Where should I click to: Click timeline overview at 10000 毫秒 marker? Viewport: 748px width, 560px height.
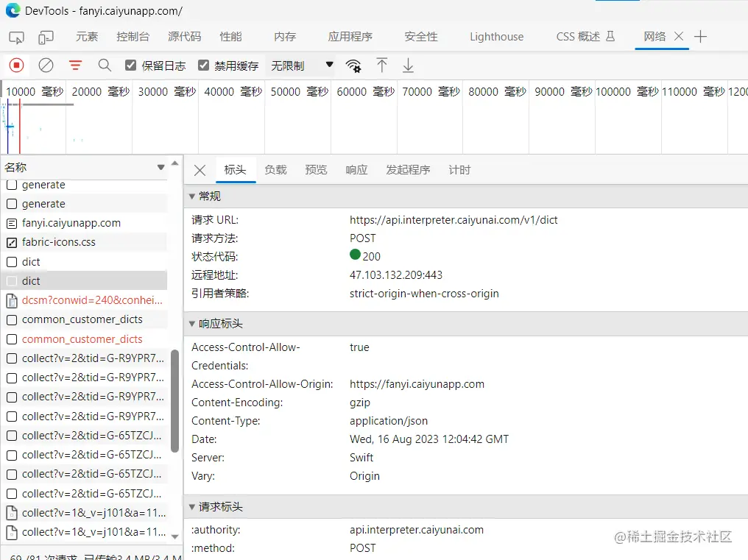tap(35, 91)
